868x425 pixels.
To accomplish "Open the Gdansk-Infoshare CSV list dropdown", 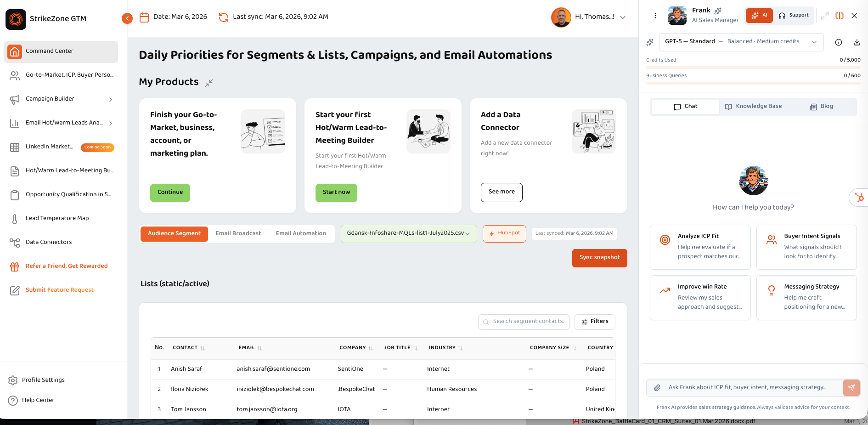I will pyautogui.click(x=408, y=233).
